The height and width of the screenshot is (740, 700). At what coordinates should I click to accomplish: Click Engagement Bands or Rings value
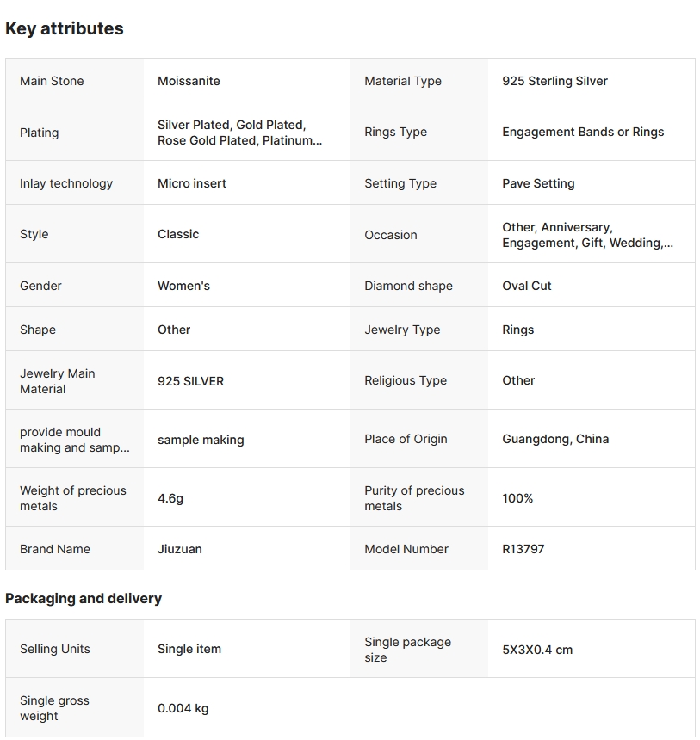[583, 132]
